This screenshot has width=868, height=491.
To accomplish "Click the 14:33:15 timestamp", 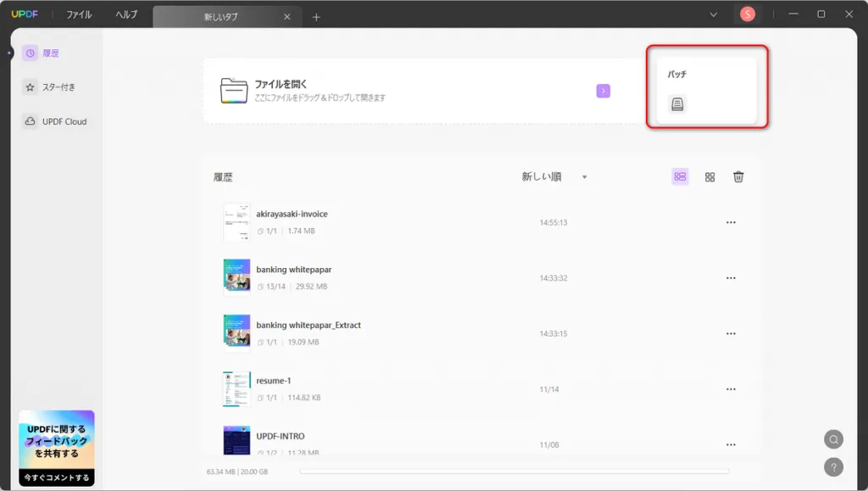I will coord(553,334).
